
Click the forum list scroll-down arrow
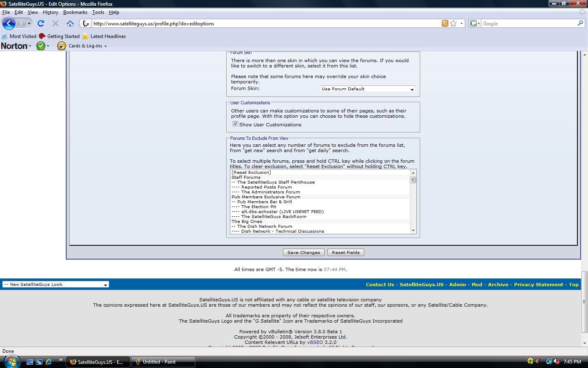[413, 231]
